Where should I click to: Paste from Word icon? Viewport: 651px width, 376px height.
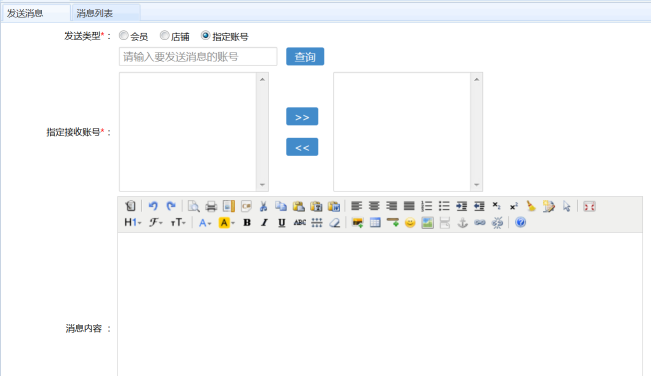pyautogui.click(x=334, y=206)
